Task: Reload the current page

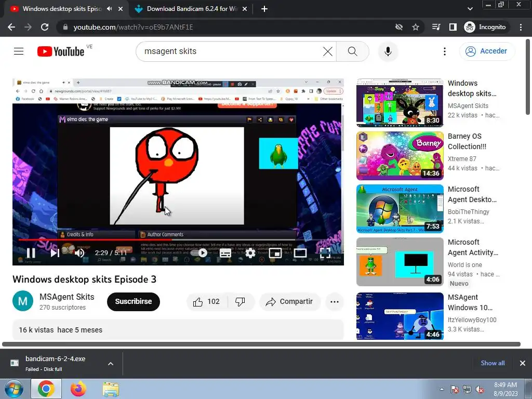Action: [45, 27]
